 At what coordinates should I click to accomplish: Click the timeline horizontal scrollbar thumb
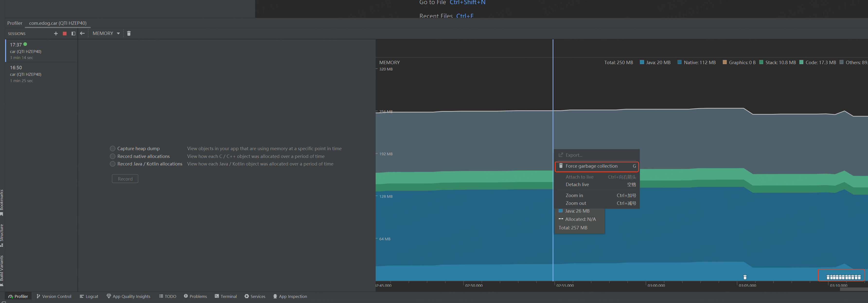854,289
